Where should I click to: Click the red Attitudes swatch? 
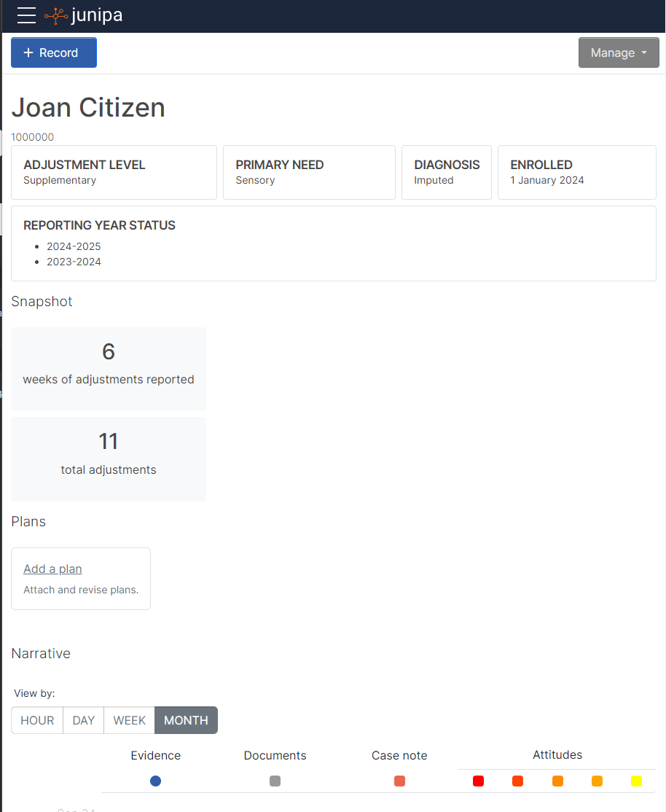coord(478,781)
